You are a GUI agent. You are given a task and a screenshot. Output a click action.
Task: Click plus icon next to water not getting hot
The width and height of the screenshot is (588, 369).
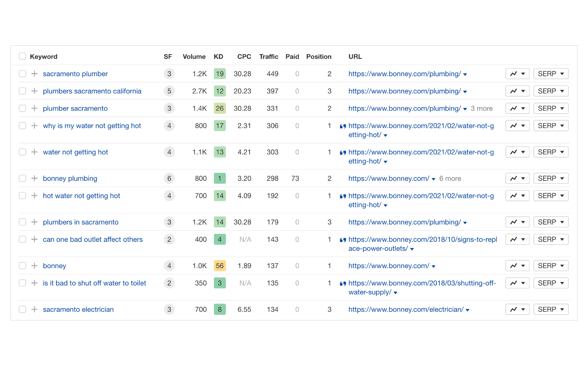[34, 152]
